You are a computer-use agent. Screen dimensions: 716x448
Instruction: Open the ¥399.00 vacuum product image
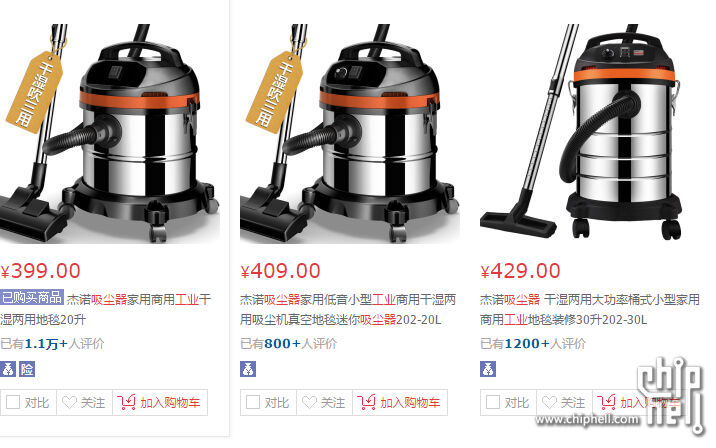click(x=110, y=134)
